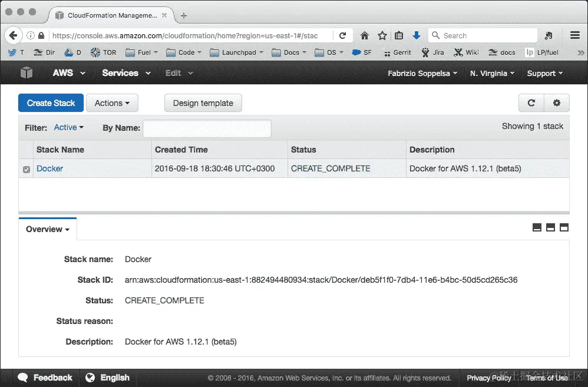Open the CloudFormation preferences gear icon

click(557, 102)
